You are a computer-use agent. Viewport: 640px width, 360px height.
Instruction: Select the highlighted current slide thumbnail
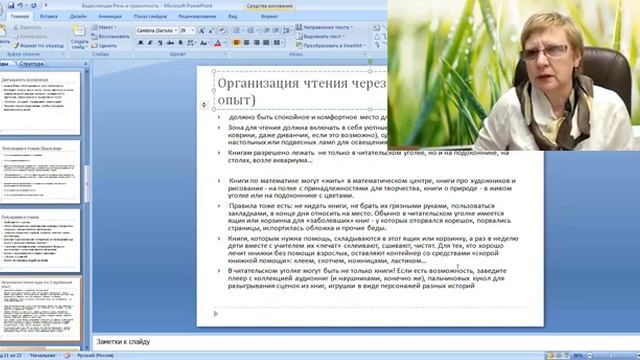point(40,309)
